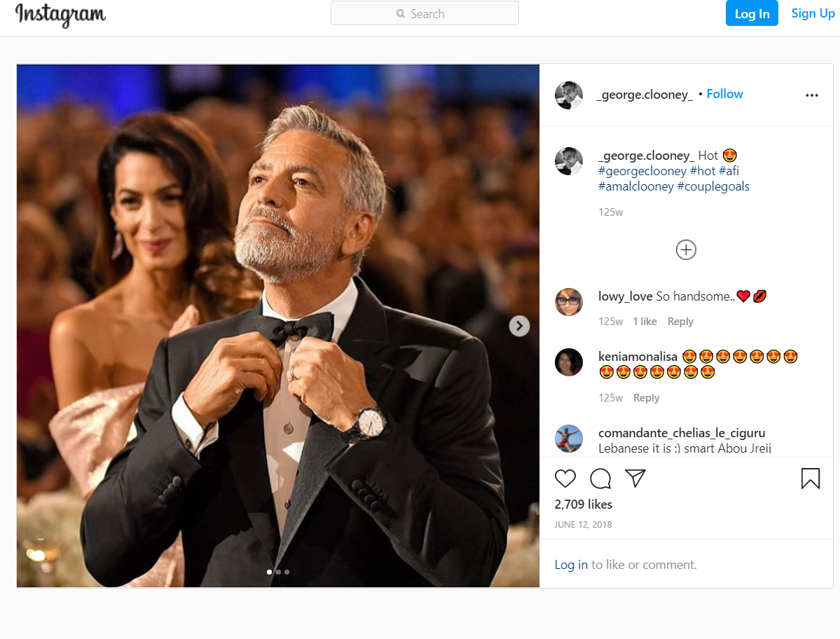Reply to lowy_love's comment

[x=680, y=322]
